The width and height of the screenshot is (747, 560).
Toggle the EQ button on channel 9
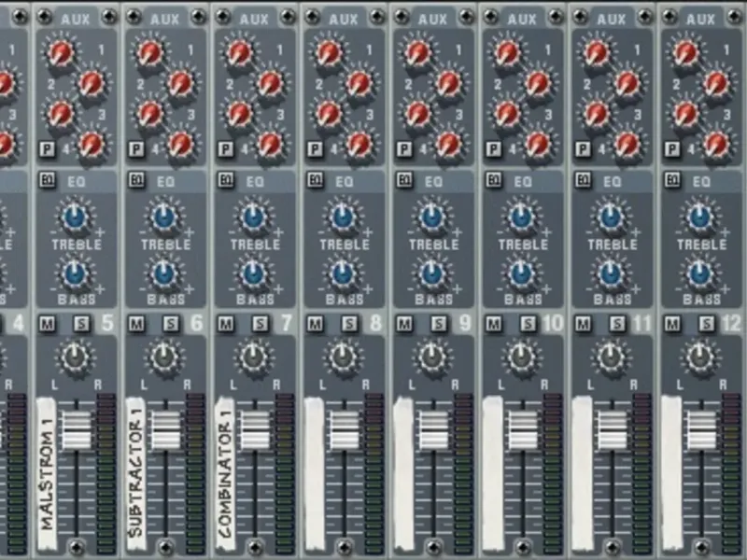pos(404,180)
